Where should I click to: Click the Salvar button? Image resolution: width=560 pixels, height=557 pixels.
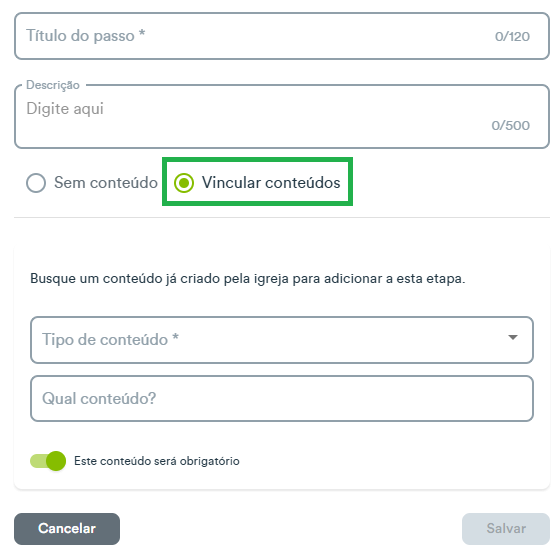pos(506,529)
